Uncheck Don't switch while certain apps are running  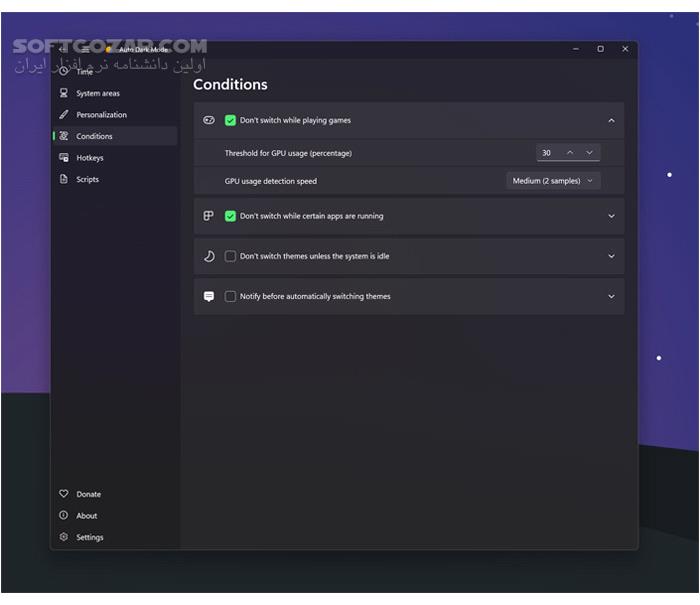[230, 216]
